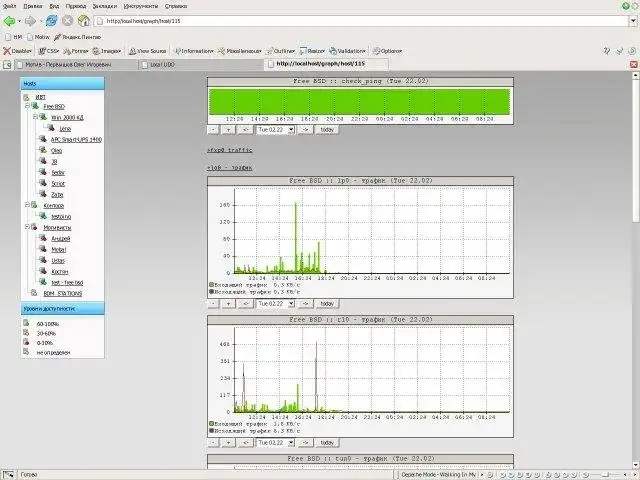Viewport: 640px width, 480px height.
Task: Click the group icon beside Мотивисты
Action: [34, 227]
